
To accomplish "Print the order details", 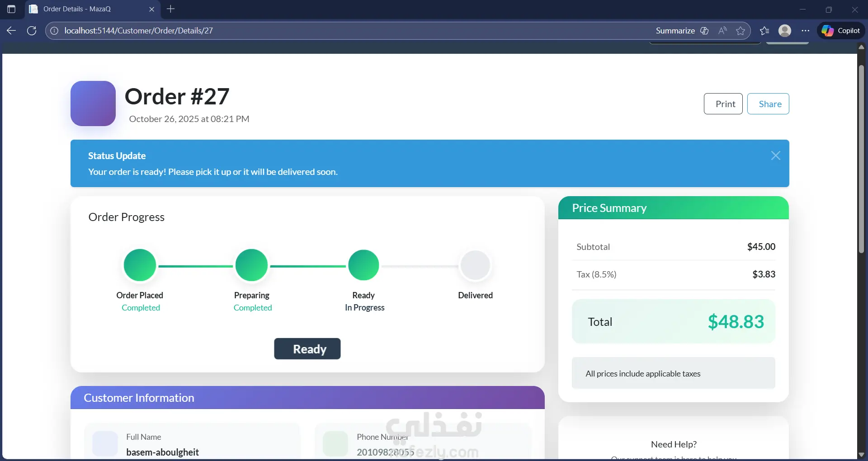I will pyautogui.click(x=723, y=104).
